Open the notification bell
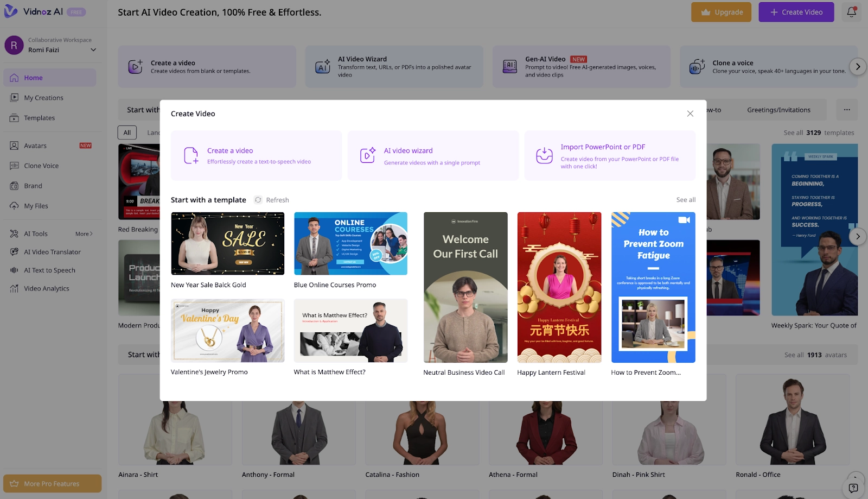The image size is (868, 499). pyautogui.click(x=851, y=12)
